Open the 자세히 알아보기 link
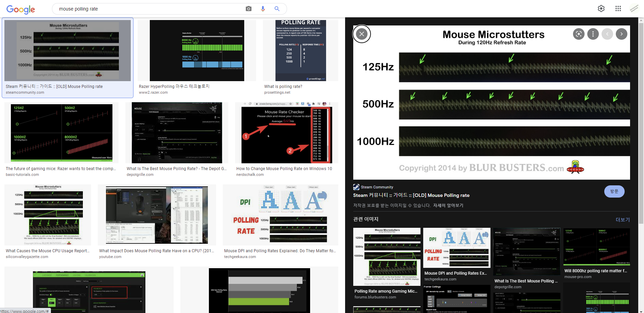This screenshot has width=644, height=313. click(448, 205)
